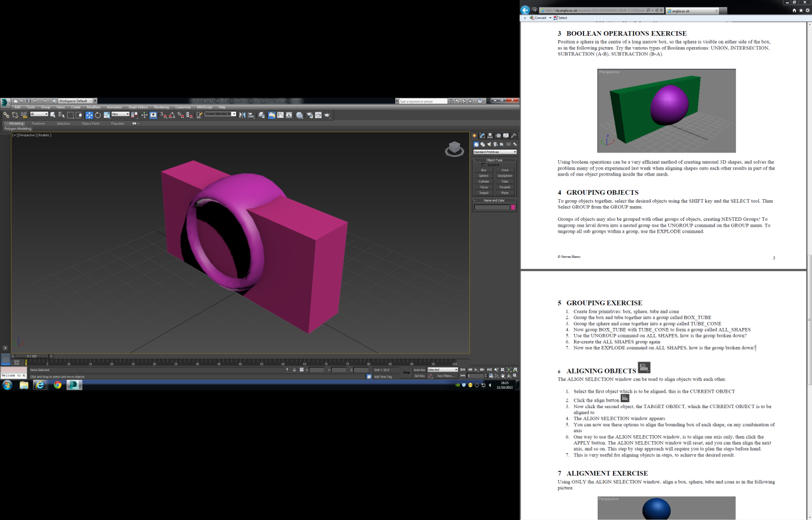
Task: Select the Select and Rotate tool
Action: point(97,115)
